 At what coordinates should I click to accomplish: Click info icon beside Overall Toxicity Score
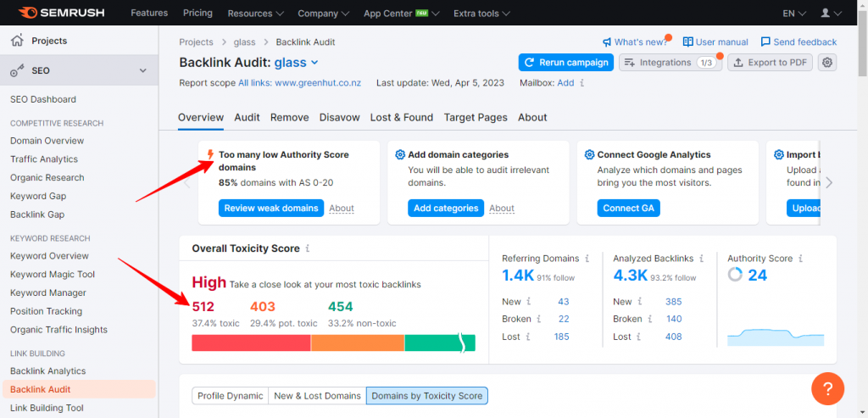(307, 248)
